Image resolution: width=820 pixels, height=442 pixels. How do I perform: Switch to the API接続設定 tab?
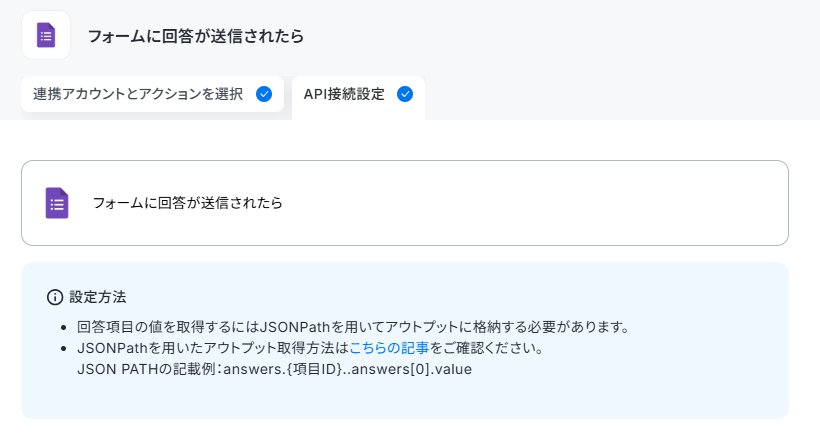358,97
